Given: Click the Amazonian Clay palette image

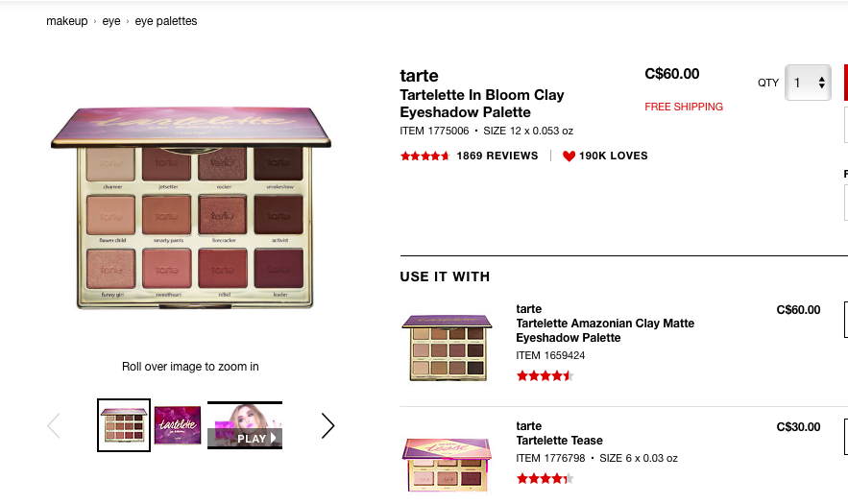Looking at the screenshot, I should coord(447,348).
